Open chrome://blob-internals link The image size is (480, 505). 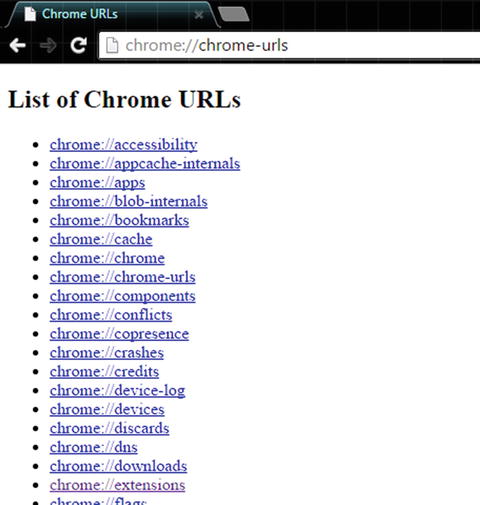coord(129,201)
